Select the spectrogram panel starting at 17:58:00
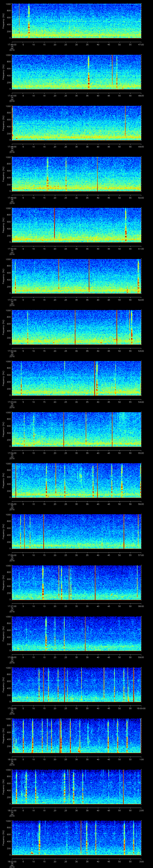Viewport: 153px width, 868px height. pyautogui.click(x=77, y=634)
